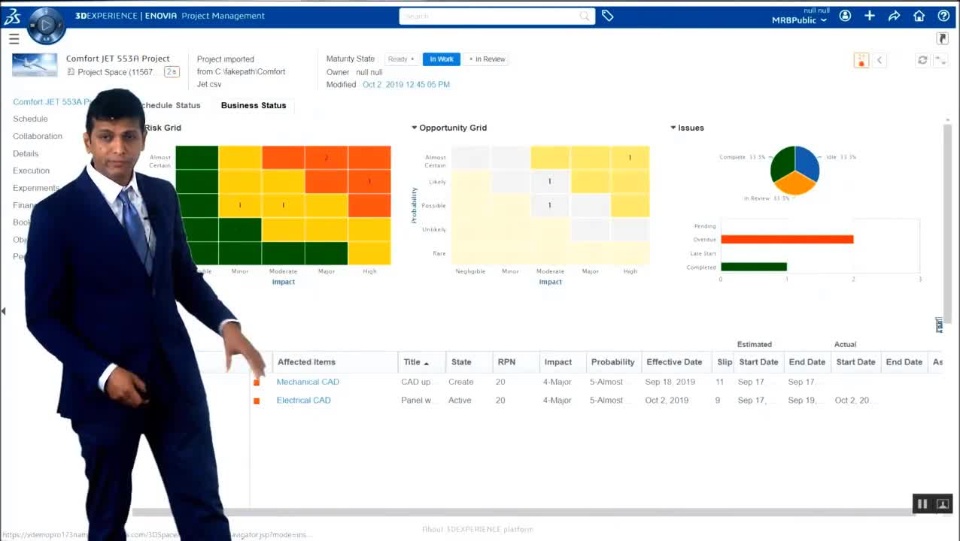960x541 pixels.
Task: Click the Probability column header
Action: point(613,362)
